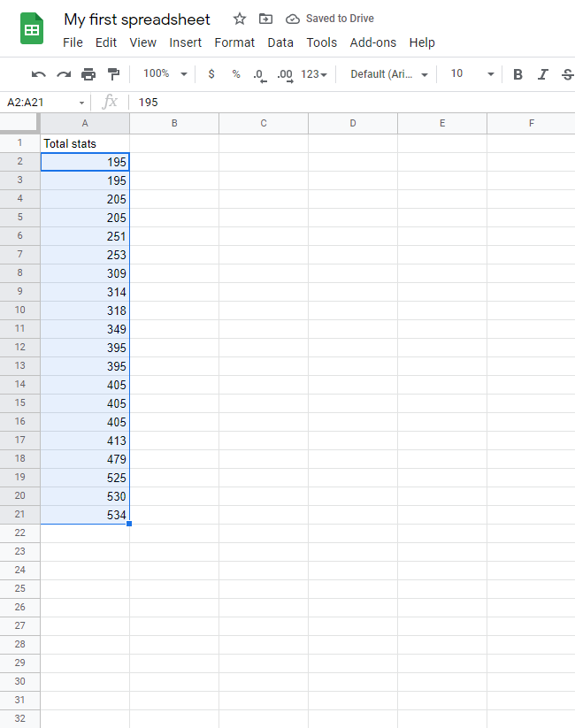Open Google Sheets home via green logo
The image size is (575, 728).
[33, 29]
